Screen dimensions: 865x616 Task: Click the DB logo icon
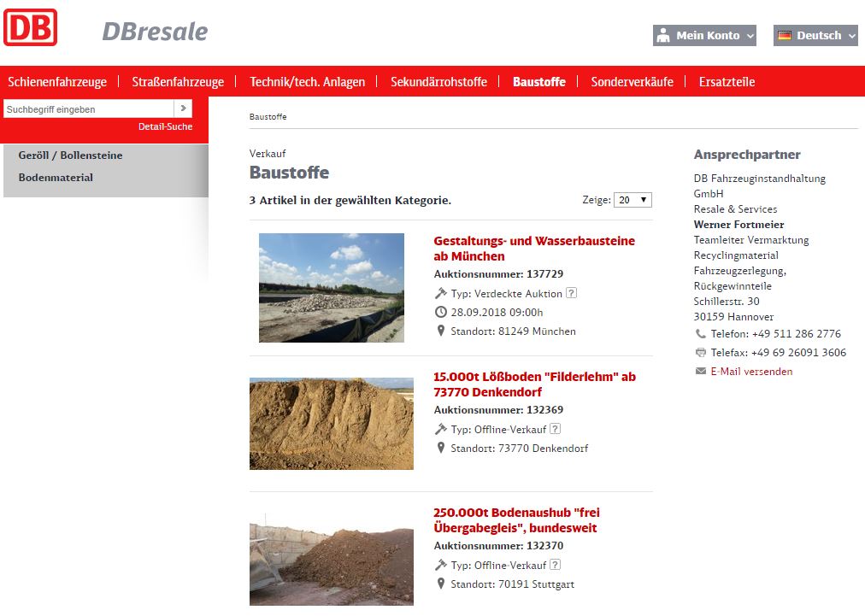(30, 27)
